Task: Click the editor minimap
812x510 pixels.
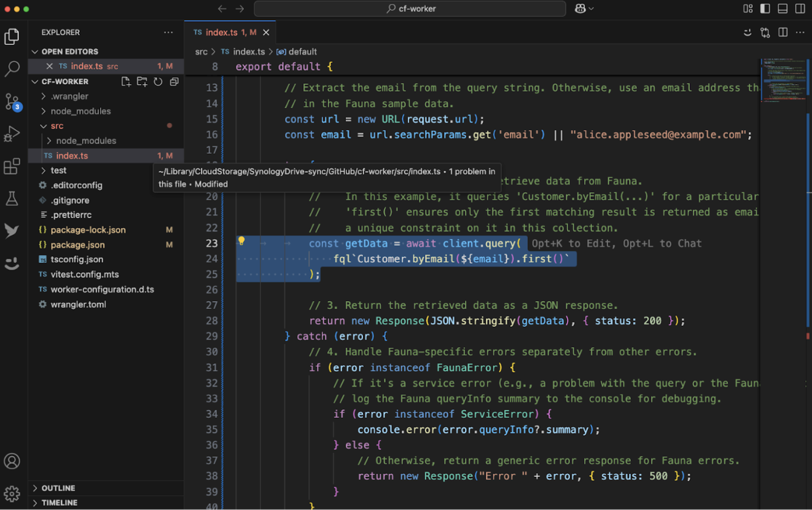Action: point(782,80)
